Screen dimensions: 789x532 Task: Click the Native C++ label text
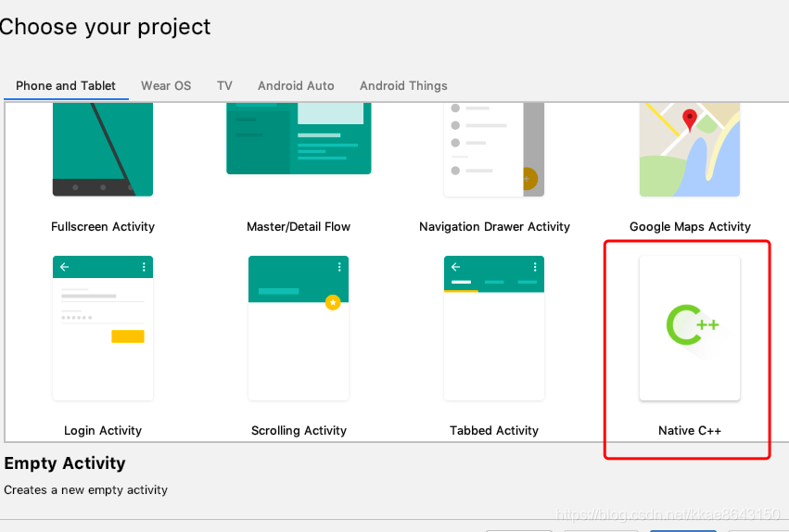click(690, 430)
